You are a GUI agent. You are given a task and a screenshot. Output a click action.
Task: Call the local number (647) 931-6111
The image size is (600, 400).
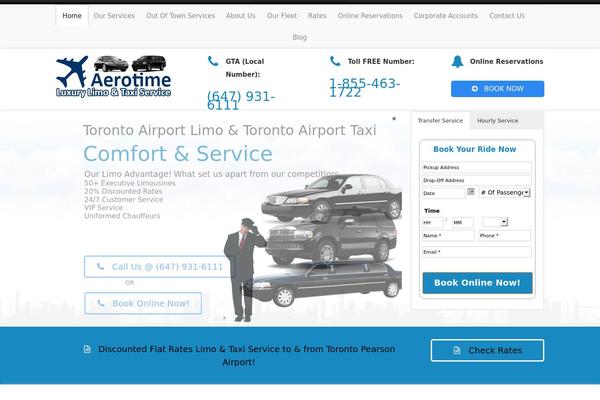point(241,101)
